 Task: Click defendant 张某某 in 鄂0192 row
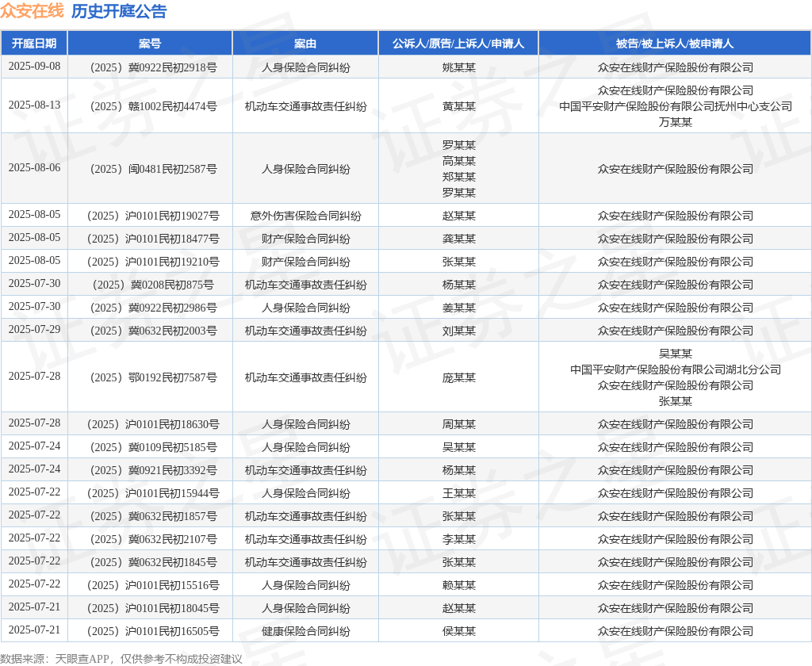[676, 401]
